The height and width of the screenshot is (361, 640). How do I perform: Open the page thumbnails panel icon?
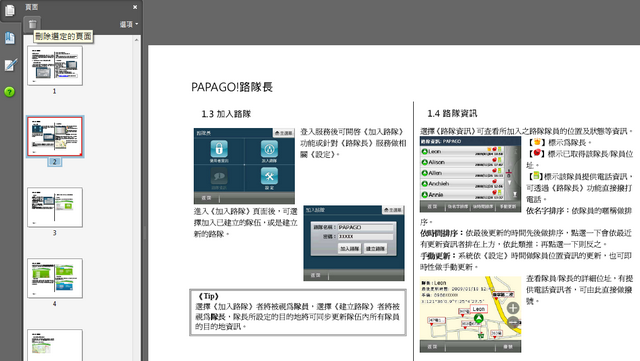click(9, 10)
